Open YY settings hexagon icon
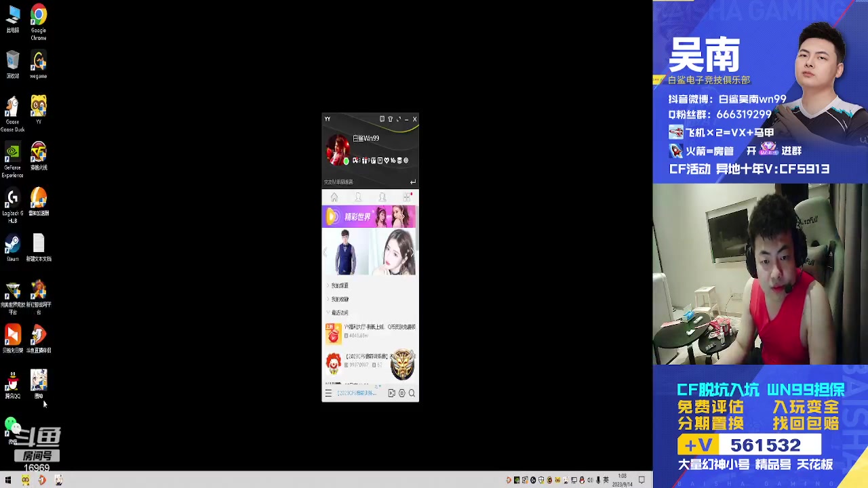 [401, 393]
